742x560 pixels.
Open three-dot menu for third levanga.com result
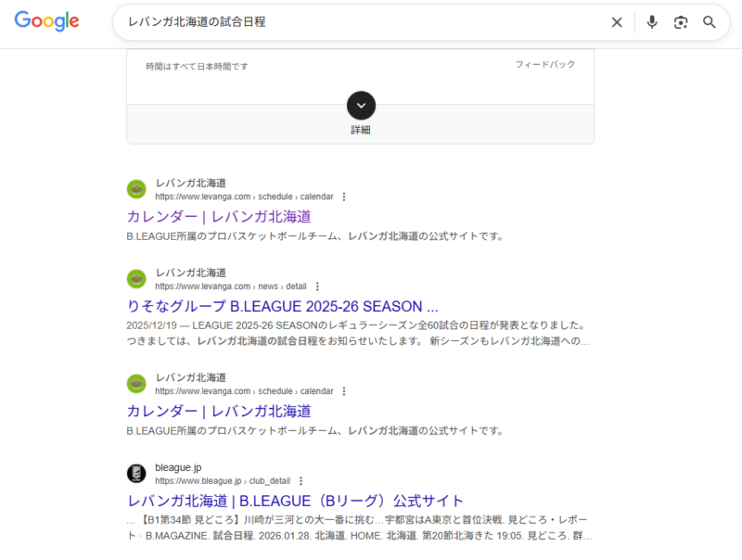(x=344, y=391)
